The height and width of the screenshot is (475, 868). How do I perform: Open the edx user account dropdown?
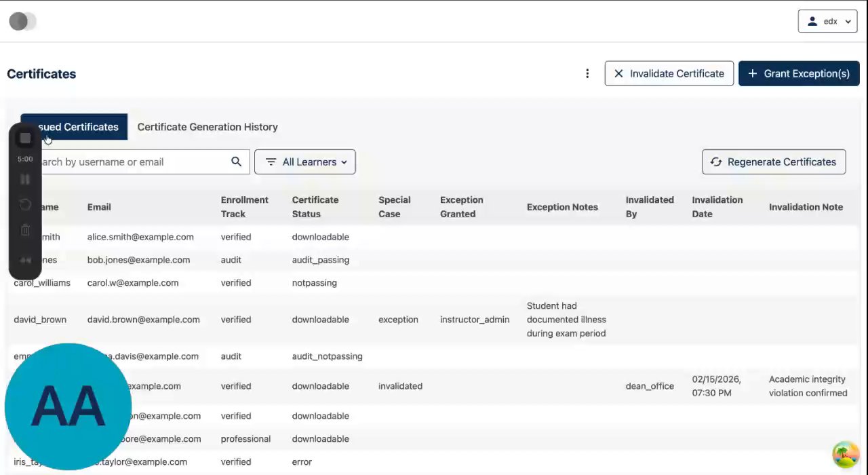tap(827, 22)
